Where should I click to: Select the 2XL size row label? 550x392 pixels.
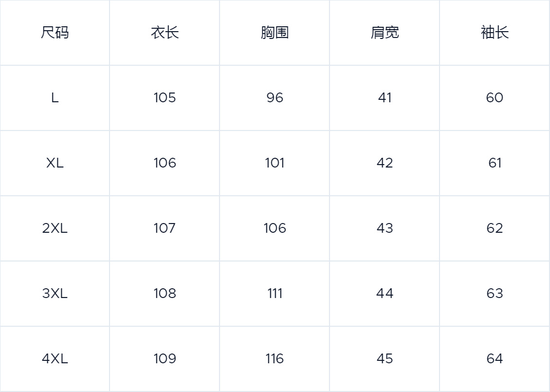pos(55,228)
